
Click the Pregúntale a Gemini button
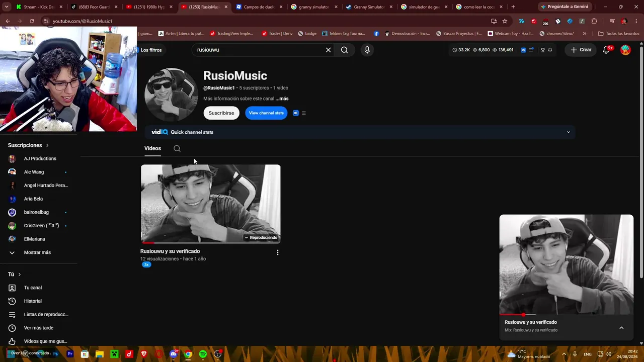pos(566,7)
